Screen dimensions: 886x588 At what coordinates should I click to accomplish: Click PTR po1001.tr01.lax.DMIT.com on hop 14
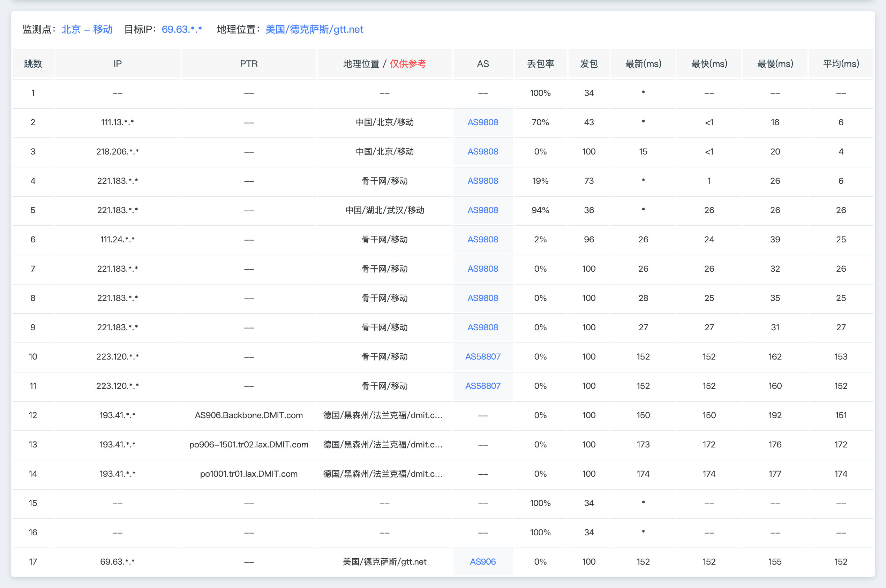pos(249,474)
